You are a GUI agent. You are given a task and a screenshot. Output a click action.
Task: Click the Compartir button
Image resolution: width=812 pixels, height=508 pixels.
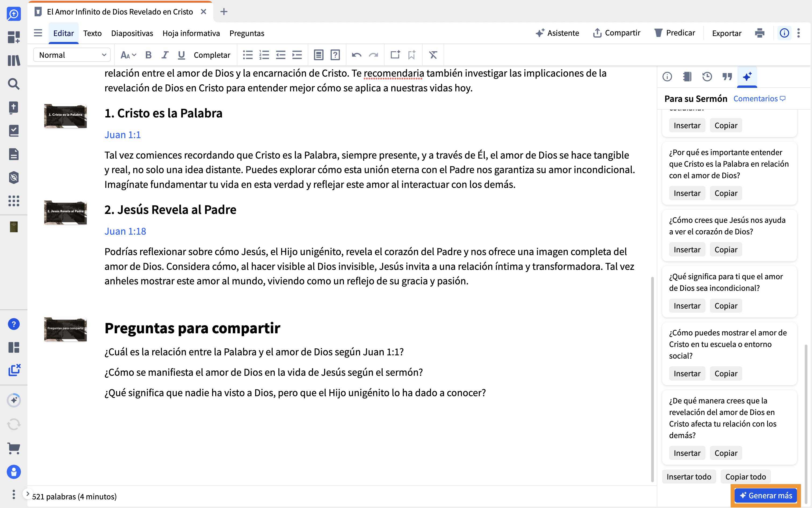pyautogui.click(x=617, y=33)
